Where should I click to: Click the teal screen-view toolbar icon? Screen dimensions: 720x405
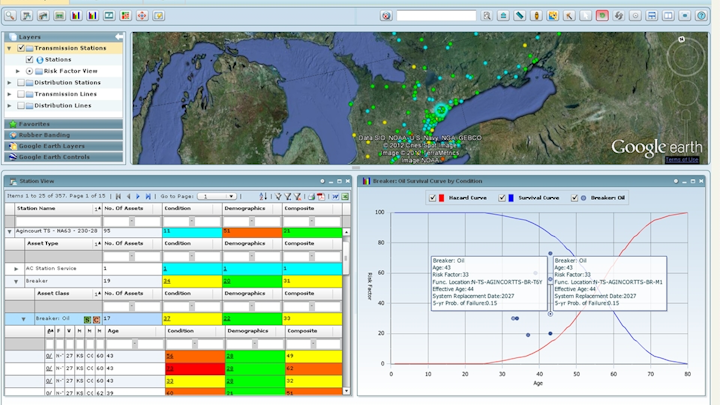pyautogui.click(x=109, y=16)
